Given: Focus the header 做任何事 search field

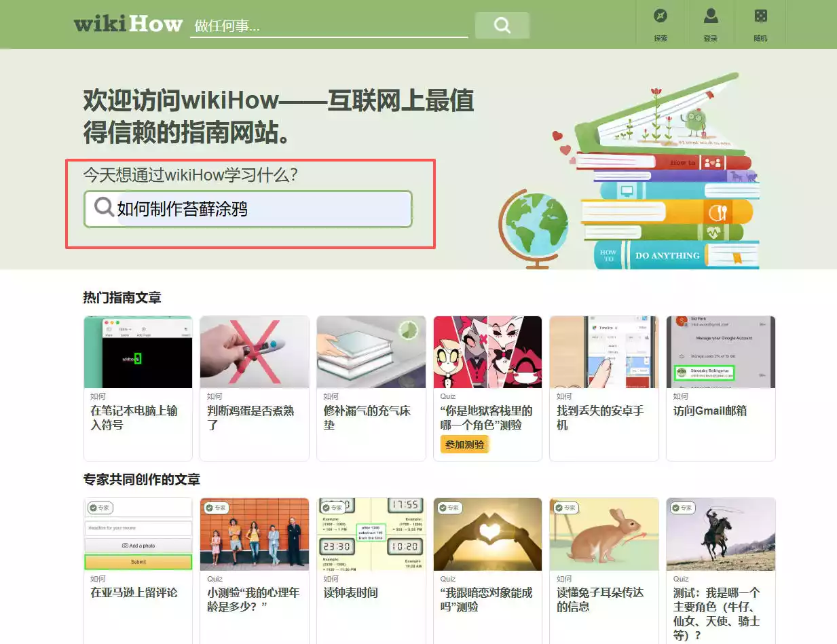Looking at the screenshot, I should point(329,26).
